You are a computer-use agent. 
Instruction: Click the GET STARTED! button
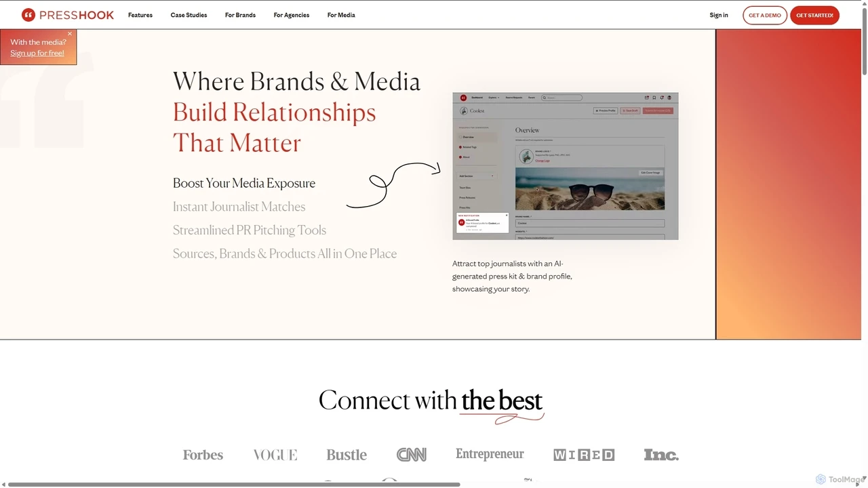[814, 15]
